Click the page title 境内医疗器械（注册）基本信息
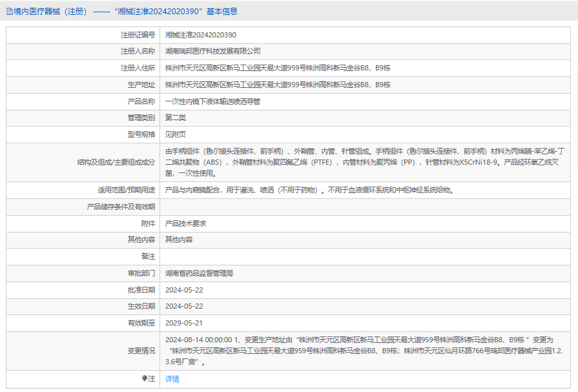The image size is (578, 392). (122, 12)
